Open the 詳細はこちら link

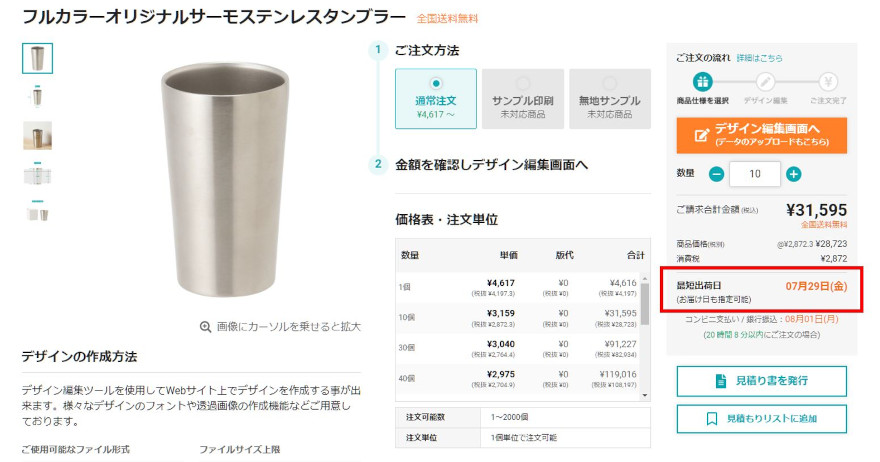tap(759, 58)
